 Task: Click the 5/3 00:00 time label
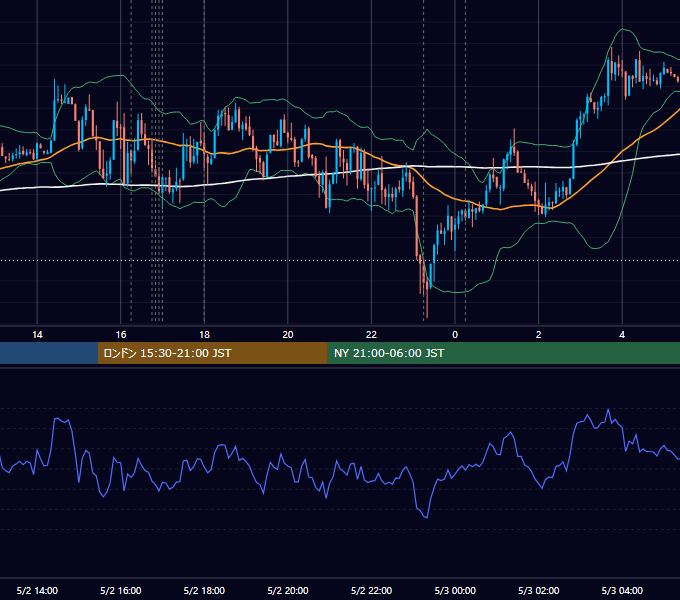[455, 590]
